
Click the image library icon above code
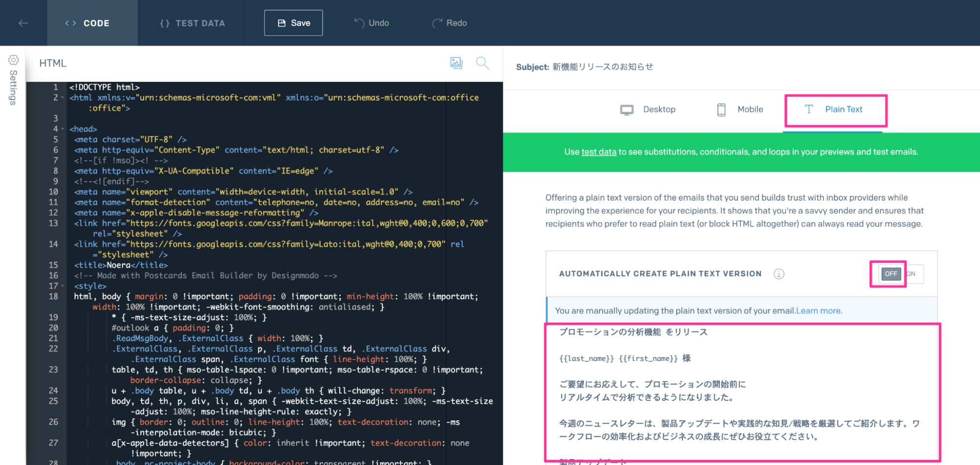pos(456,63)
